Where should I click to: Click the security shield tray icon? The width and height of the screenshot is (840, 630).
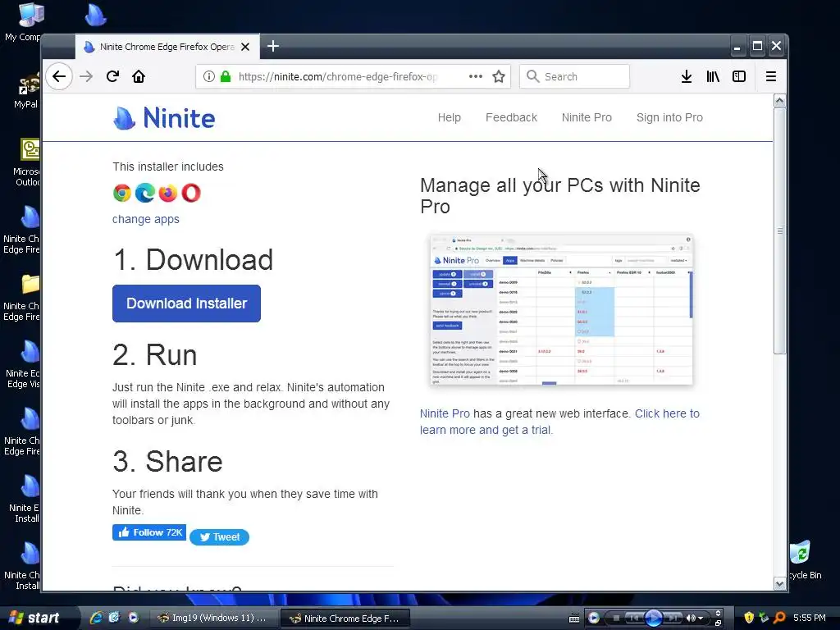(749, 618)
